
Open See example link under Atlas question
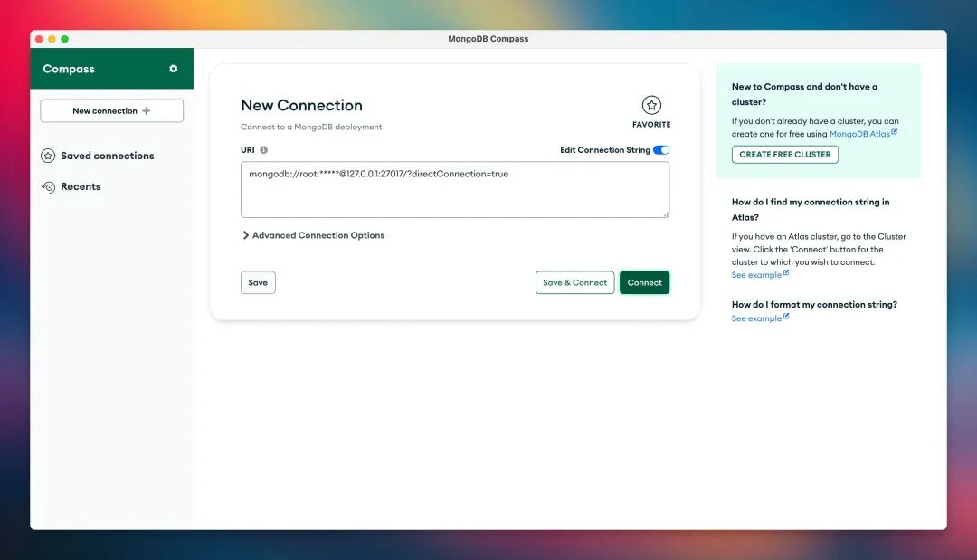click(x=755, y=275)
